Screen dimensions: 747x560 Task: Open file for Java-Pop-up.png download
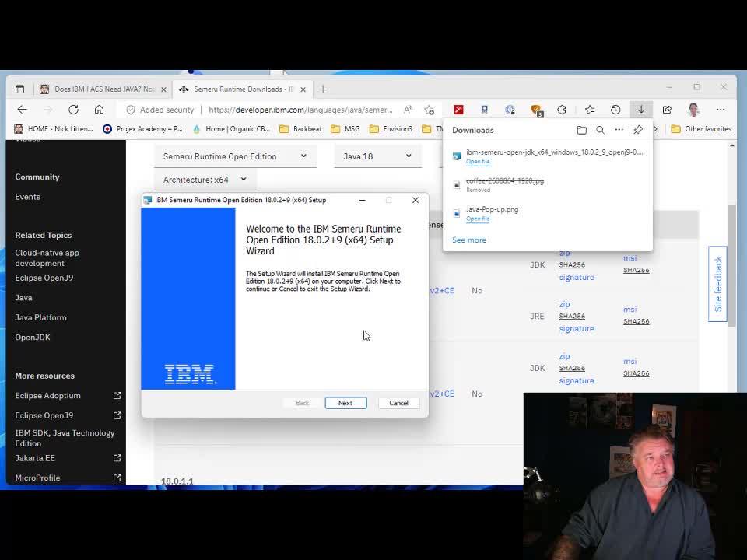477,219
